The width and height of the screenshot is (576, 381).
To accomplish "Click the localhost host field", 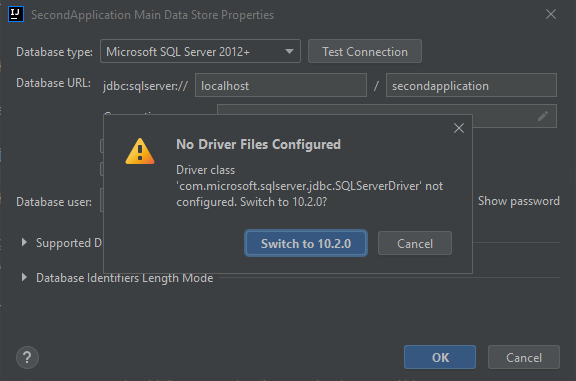I will pyautogui.click(x=281, y=86).
